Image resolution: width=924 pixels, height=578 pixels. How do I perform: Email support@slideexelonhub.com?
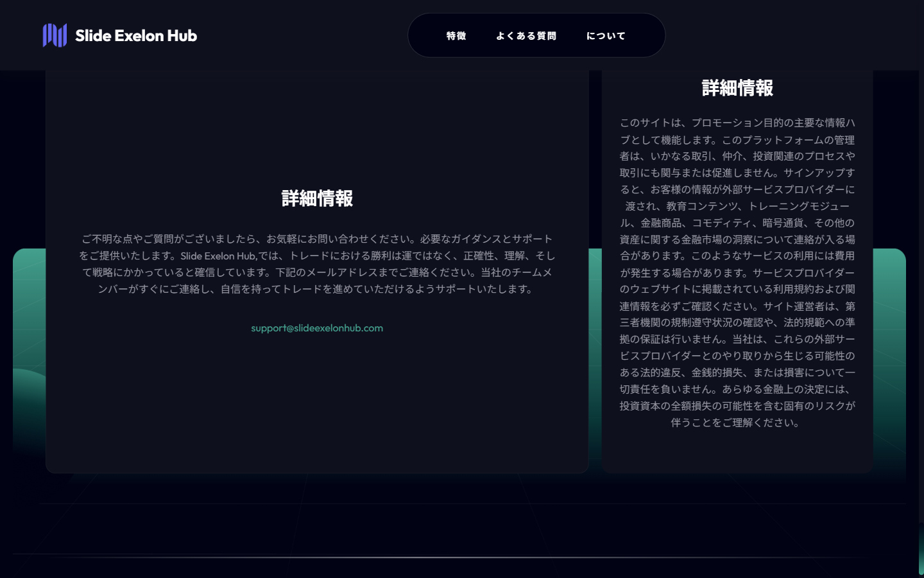[317, 328]
